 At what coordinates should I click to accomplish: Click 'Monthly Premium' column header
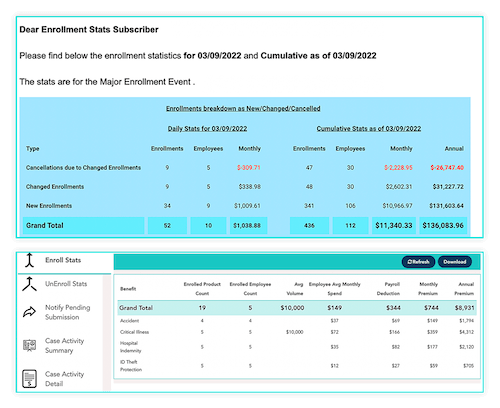tap(428, 289)
